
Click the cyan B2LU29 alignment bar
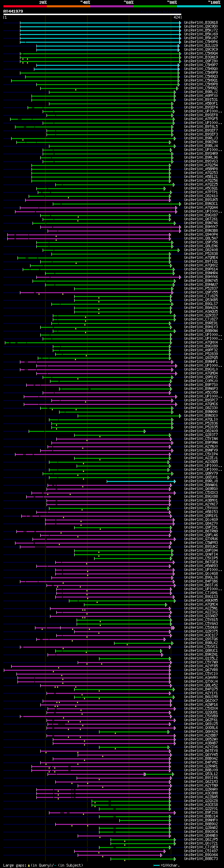point(108,46)
